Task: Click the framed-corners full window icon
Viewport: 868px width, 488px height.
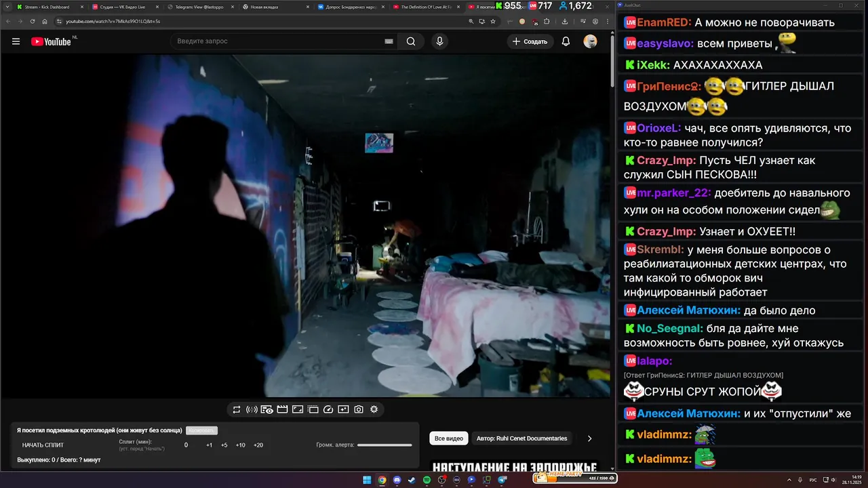Action: tap(297, 409)
